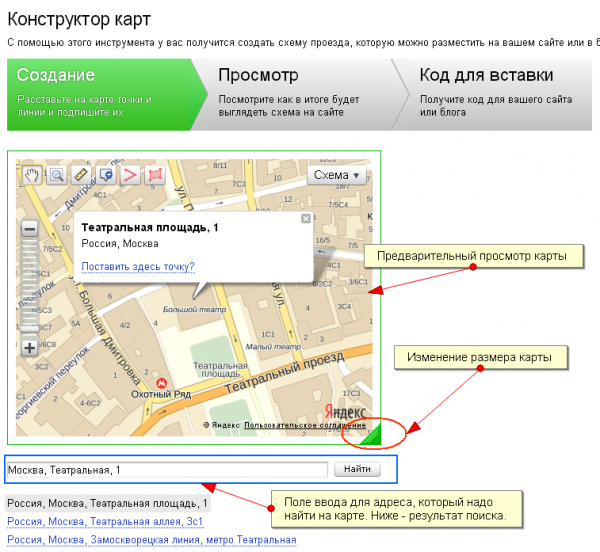Open result Замоскворецкая линия, метро Театральная
The image size is (600, 552).
click(152, 540)
